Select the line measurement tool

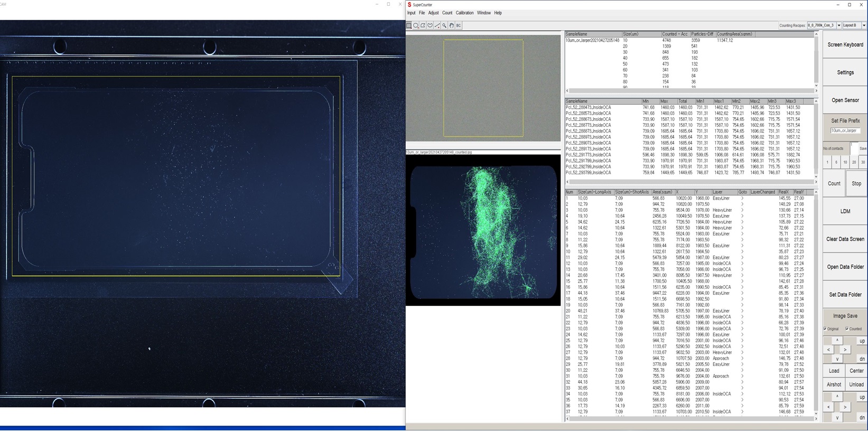click(x=437, y=25)
